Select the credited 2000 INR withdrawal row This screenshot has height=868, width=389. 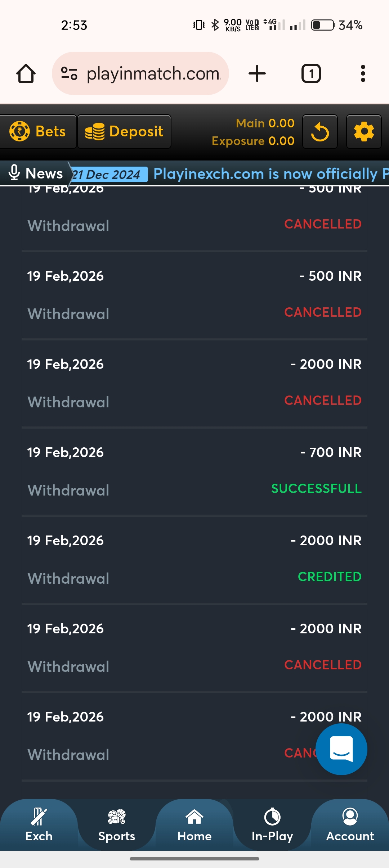(194, 559)
